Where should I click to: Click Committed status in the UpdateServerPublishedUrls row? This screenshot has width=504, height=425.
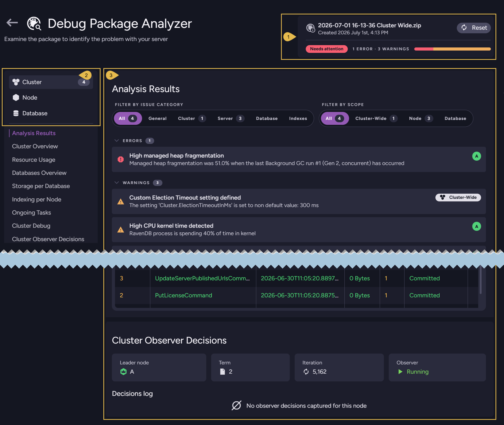click(x=425, y=278)
